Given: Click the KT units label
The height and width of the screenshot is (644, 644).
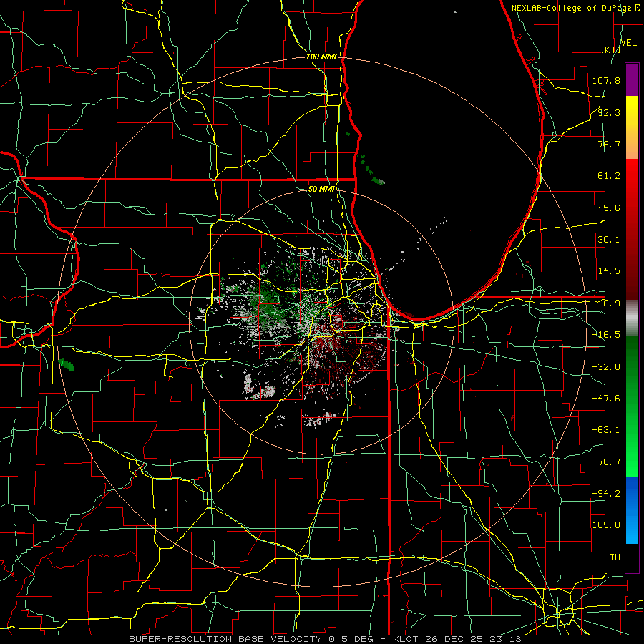Looking at the screenshot, I should [611, 49].
